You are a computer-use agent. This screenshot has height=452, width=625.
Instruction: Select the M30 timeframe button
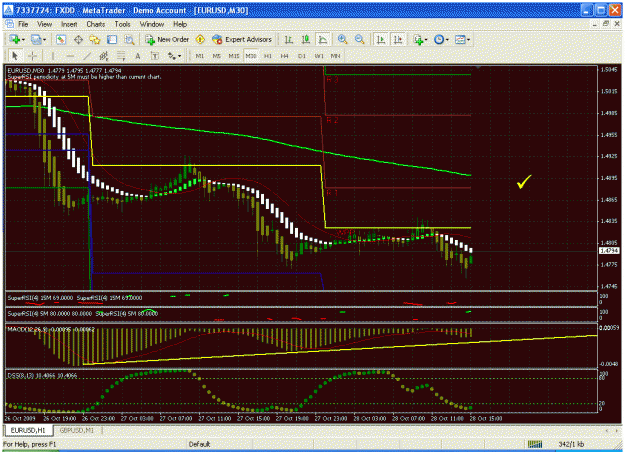coord(251,56)
